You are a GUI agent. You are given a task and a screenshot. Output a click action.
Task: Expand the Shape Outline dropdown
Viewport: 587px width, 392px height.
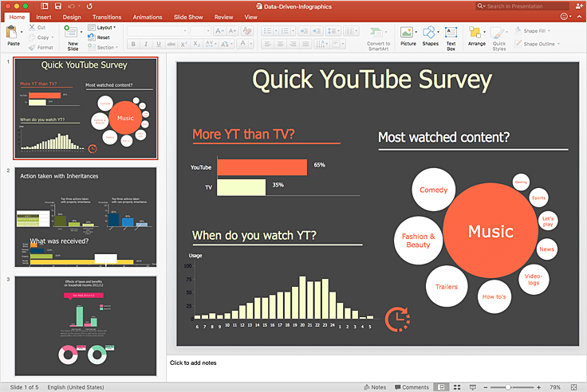pyautogui.click(x=558, y=44)
